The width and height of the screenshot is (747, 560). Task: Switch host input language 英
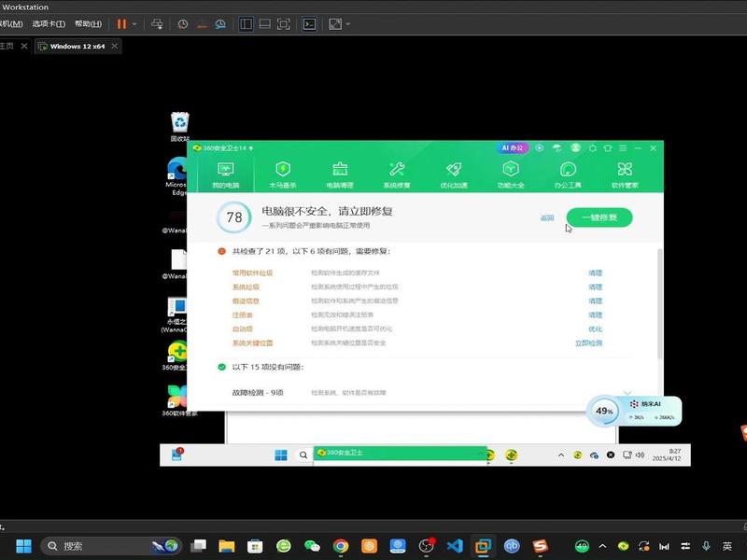727,546
